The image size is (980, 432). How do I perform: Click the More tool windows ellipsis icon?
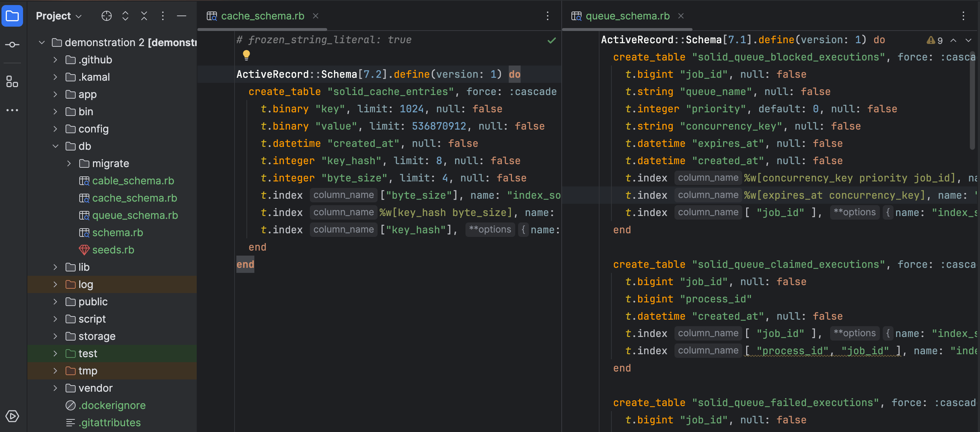click(x=12, y=110)
